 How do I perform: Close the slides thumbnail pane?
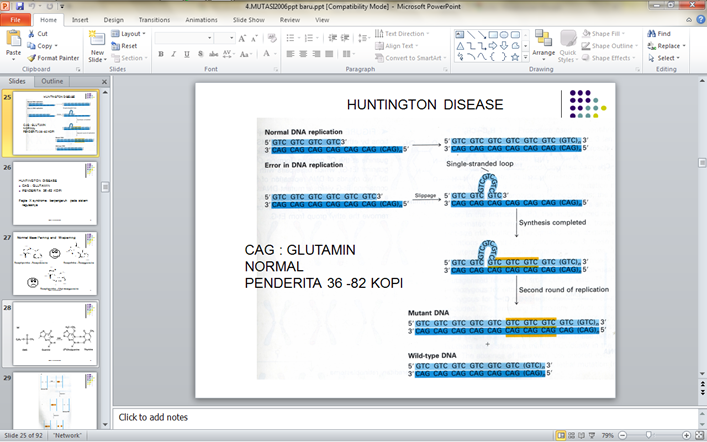(104, 82)
